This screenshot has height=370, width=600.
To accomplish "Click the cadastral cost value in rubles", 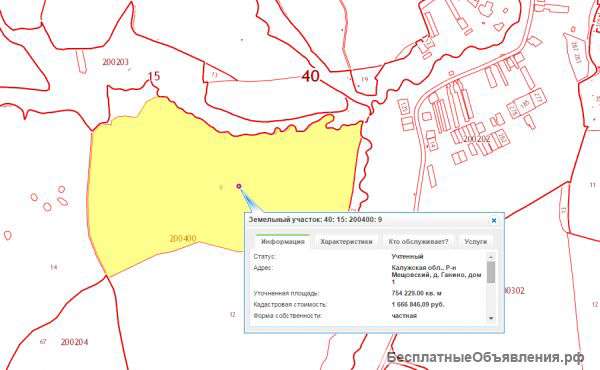I will point(418,305).
